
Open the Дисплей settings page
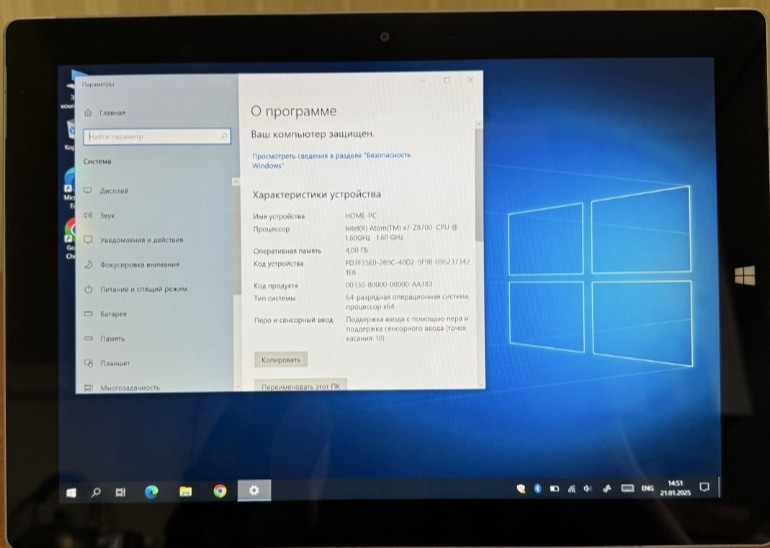click(107, 191)
